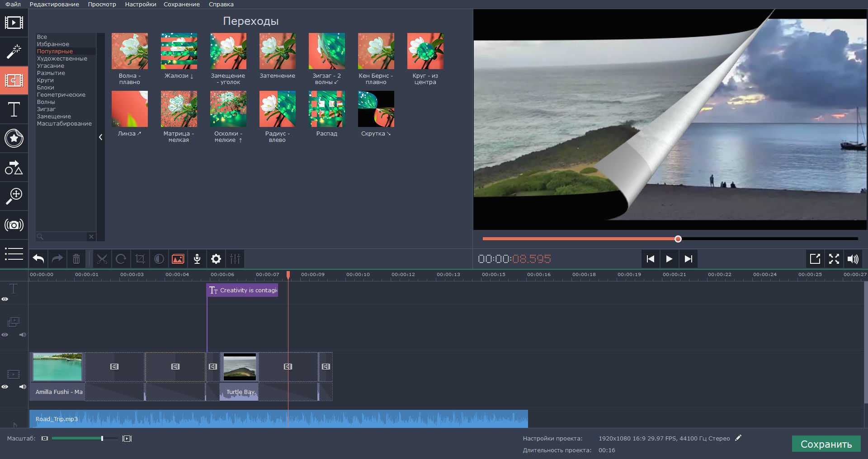Toggle visibility of the main video track

coord(5,387)
